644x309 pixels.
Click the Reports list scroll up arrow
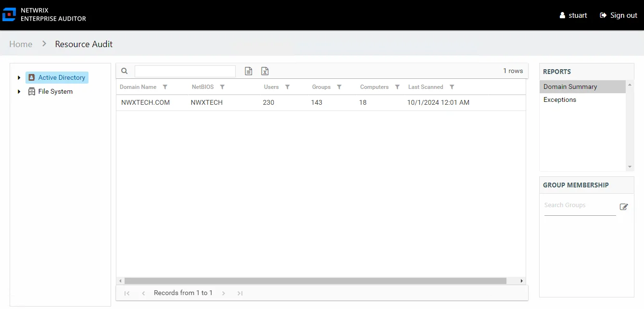630,84
